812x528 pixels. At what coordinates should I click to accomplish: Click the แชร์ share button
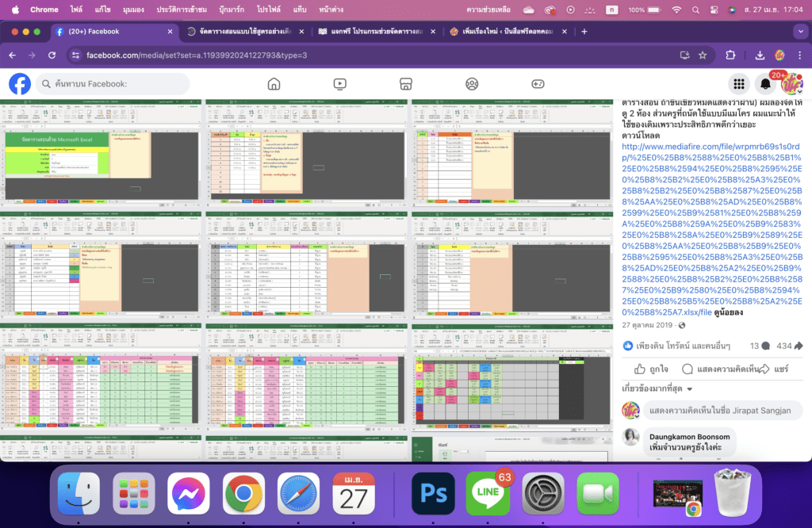(x=774, y=369)
